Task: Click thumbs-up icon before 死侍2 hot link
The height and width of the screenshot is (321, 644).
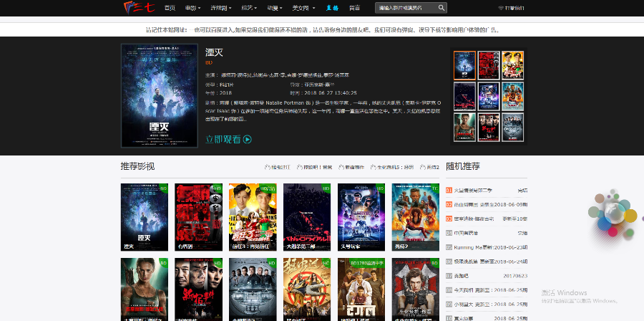Action: [423, 167]
